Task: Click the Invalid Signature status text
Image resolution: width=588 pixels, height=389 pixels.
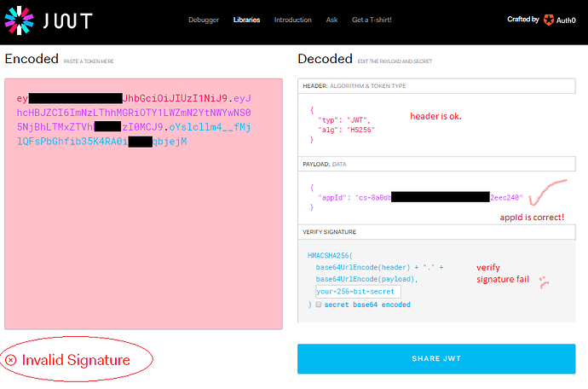Action: click(x=76, y=360)
